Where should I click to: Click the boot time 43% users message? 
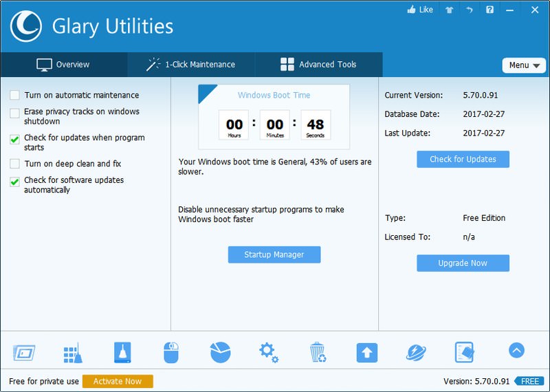point(274,166)
